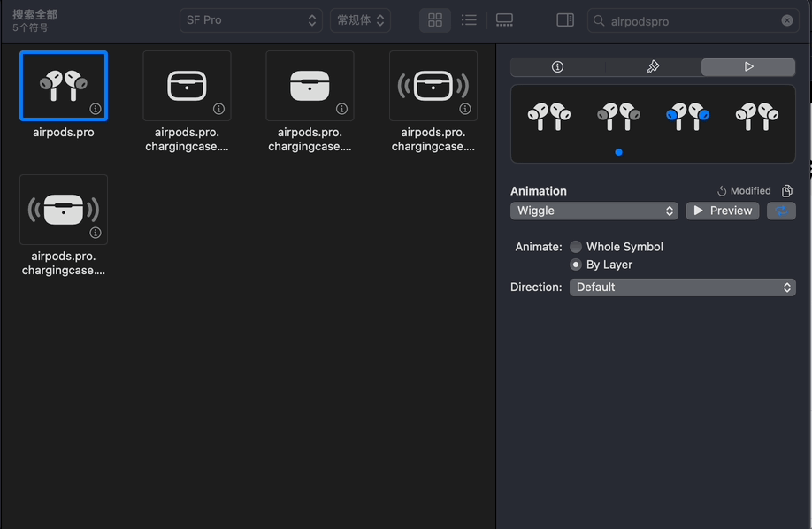Toggle the repeat animation button
The height and width of the screenshot is (529, 812).
[x=781, y=211]
